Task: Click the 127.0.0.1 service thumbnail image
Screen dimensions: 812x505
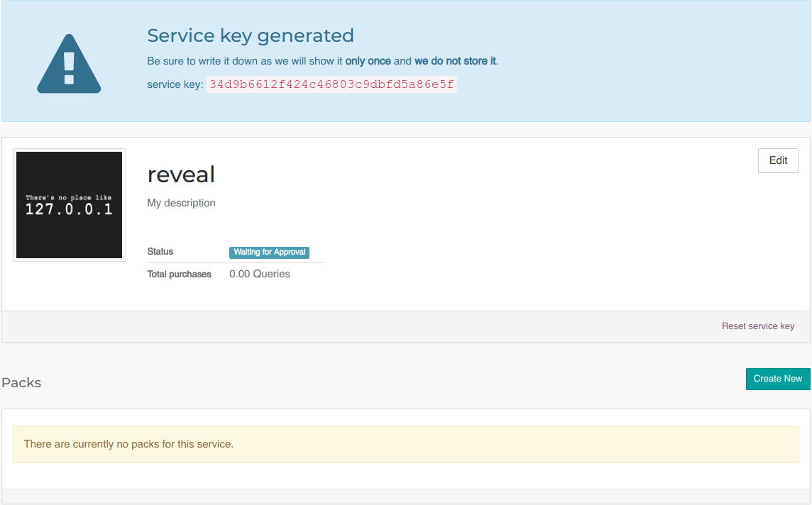Action: pyautogui.click(x=69, y=205)
